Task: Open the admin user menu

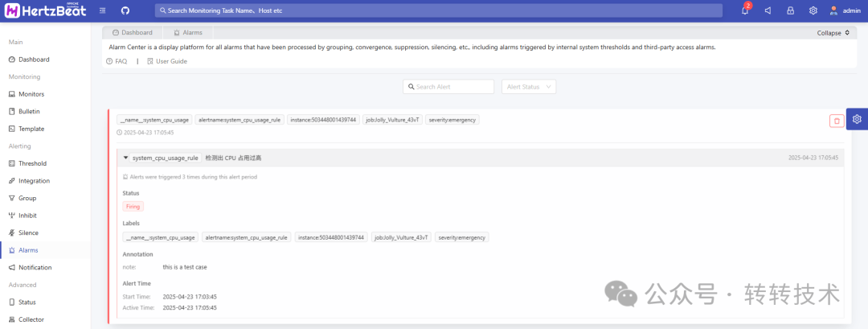Action: click(845, 10)
